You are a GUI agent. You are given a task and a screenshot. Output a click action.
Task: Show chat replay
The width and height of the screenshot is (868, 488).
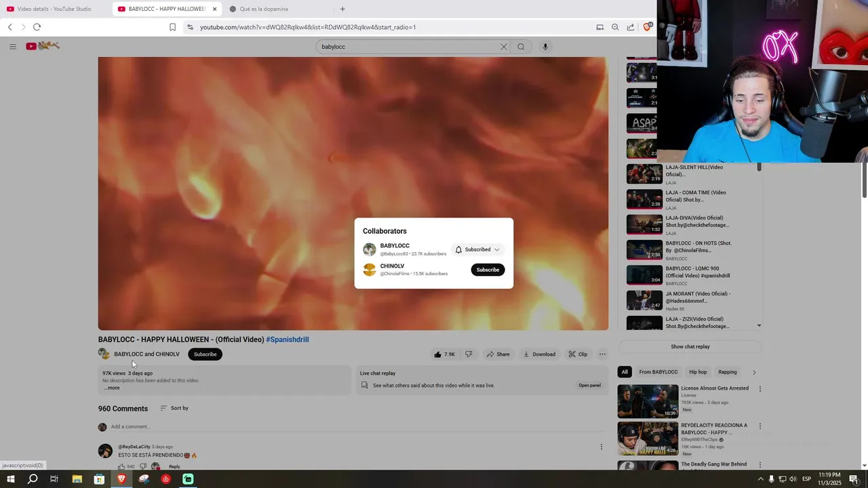click(690, 346)
